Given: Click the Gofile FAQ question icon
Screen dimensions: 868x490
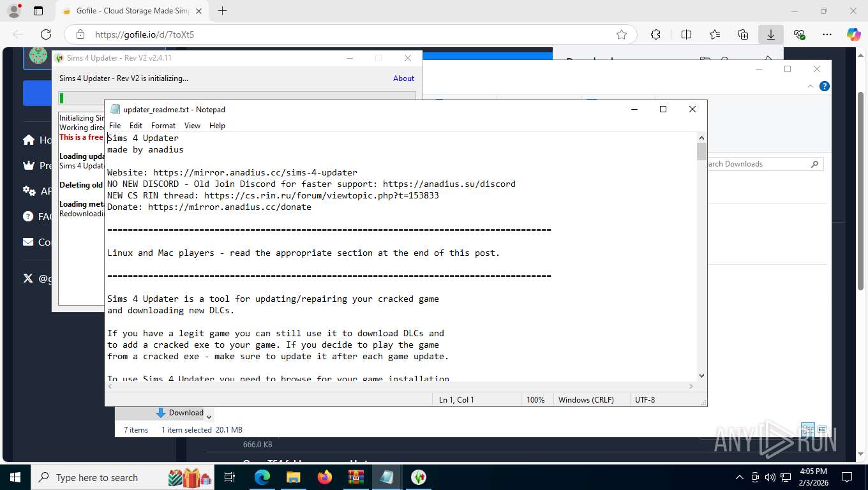Looking at the screenshot, I should click(x=28, y=216).
